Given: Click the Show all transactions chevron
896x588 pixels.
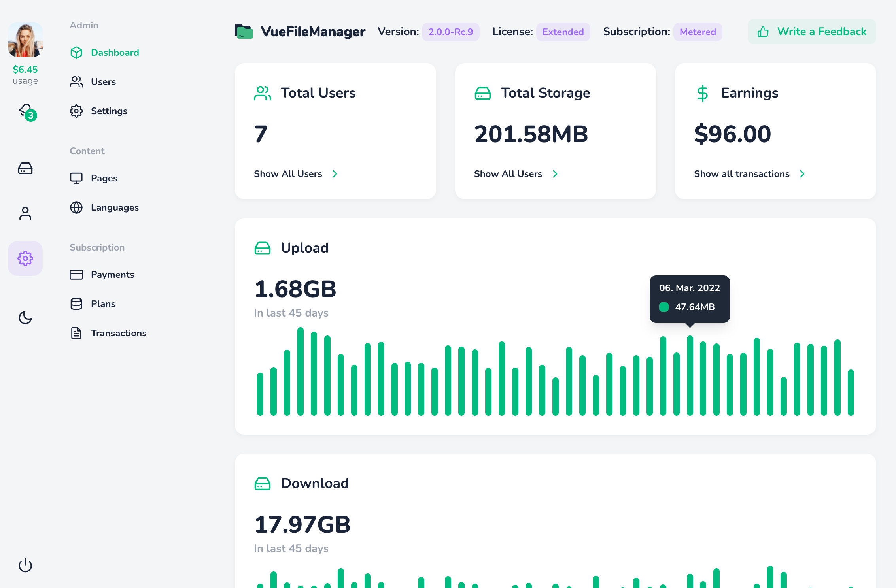Looking at the screenshot, I should coord(802,174).
